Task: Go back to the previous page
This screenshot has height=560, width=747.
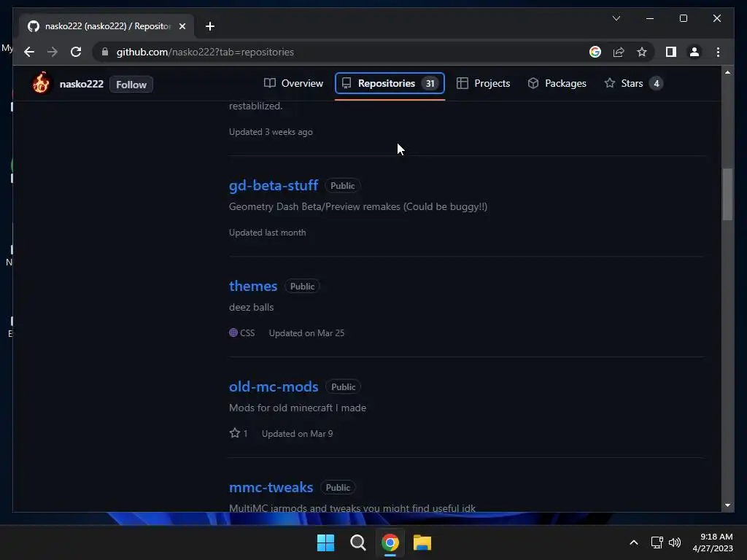Action: click(29, 52)
